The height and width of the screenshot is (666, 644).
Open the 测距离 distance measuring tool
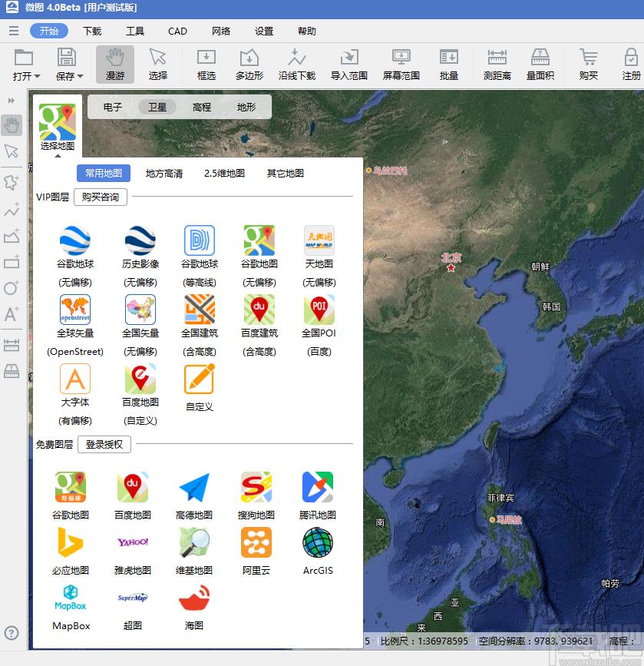coord(497,64)
